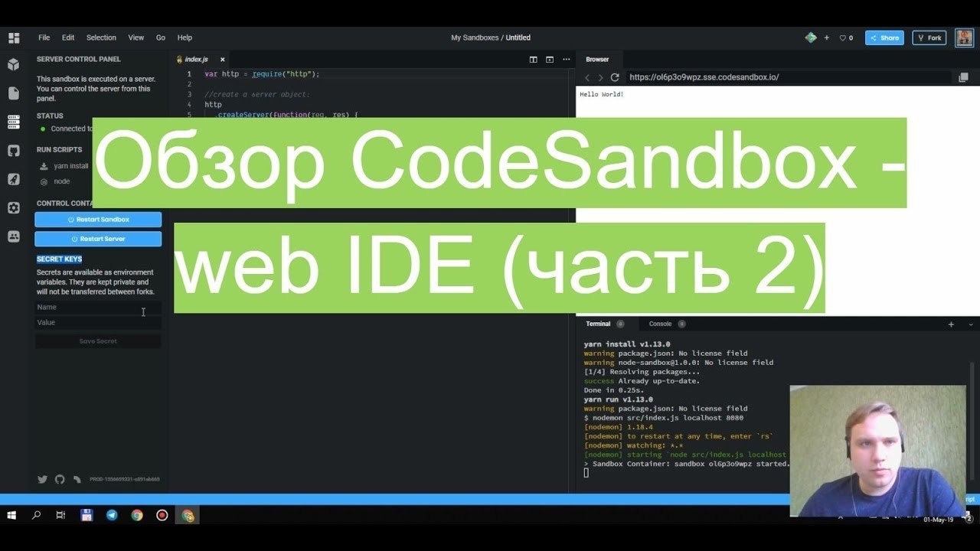980x551 pixels.
Task: Click the plus icon in header
Action: click(826, 37)
